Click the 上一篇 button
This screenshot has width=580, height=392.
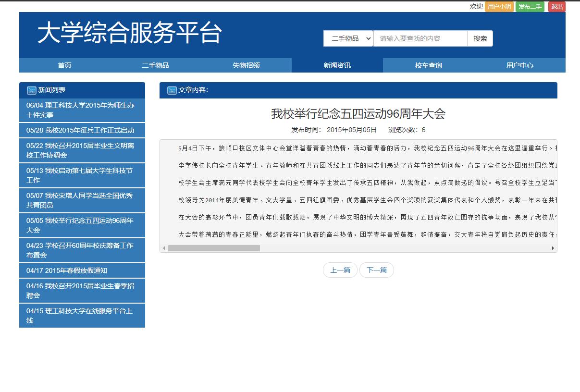(340, 270)
